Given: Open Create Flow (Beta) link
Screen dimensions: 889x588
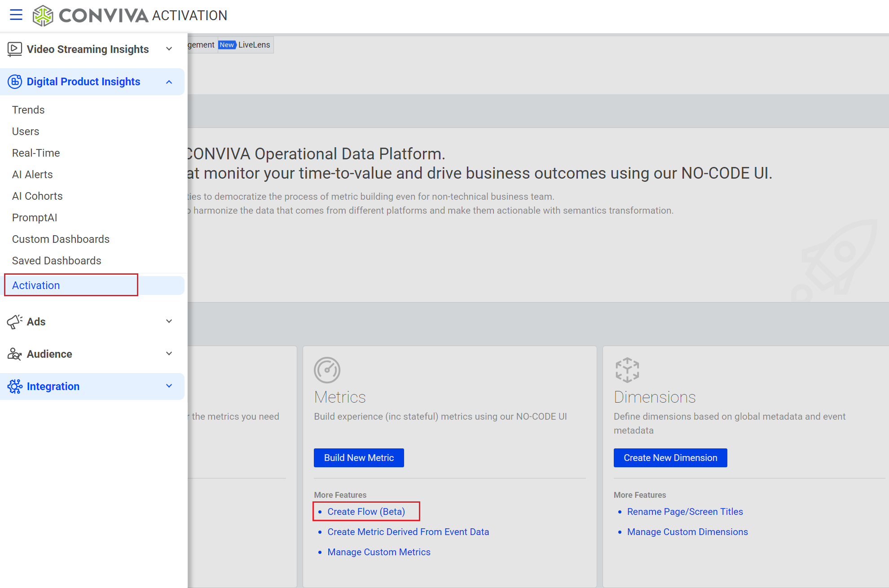Looking at the screenshot, I should click(366, 512).
